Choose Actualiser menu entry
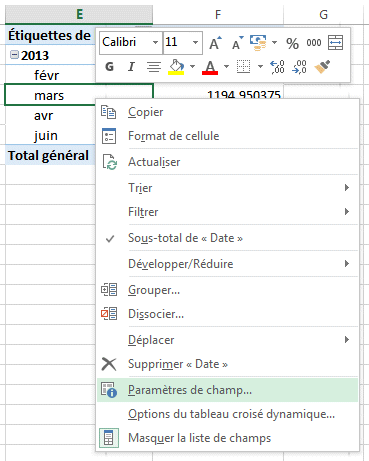This screenshot has height=461, width=369. click(228, 162)
